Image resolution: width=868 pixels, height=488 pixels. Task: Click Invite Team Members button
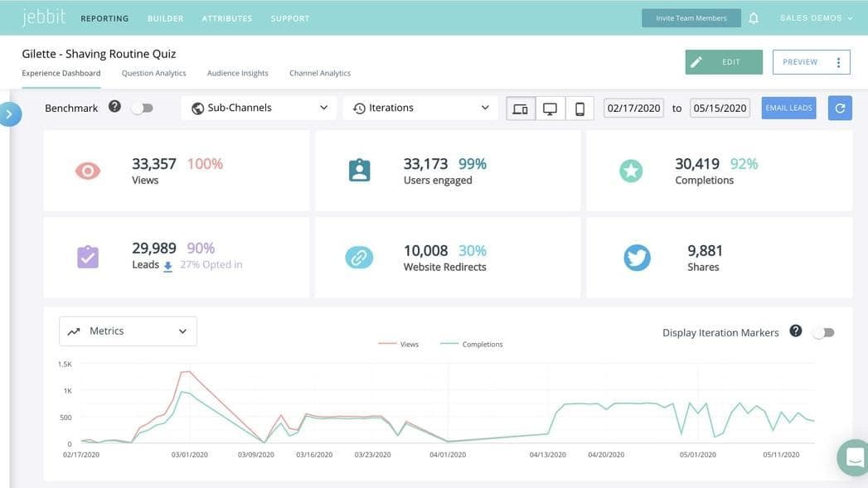pyautogui.click(x=691, y=18)
